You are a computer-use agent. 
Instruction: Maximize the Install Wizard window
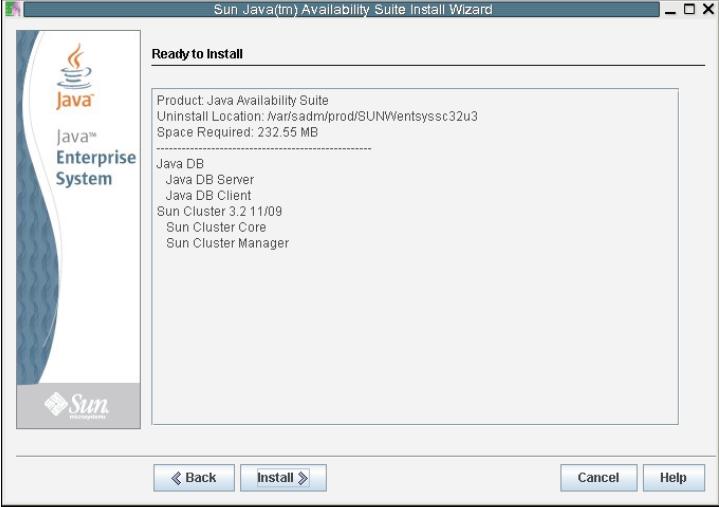[689, 9]
